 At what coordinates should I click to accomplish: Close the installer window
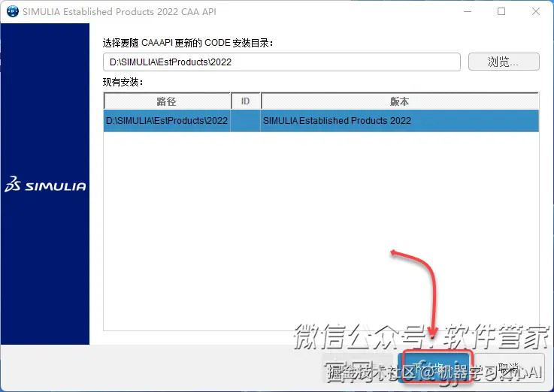coord(536,11)
